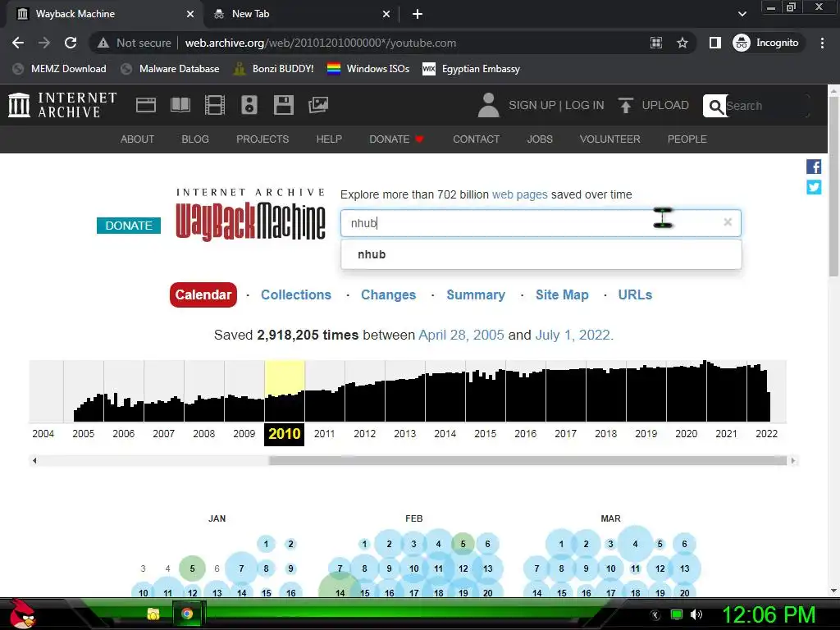Open the Collections tab
This screenshot has width=840, height=630.
295,294
